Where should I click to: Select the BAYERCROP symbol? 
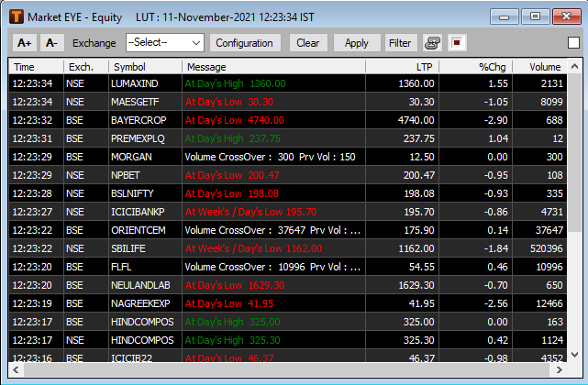click(139, 120)
